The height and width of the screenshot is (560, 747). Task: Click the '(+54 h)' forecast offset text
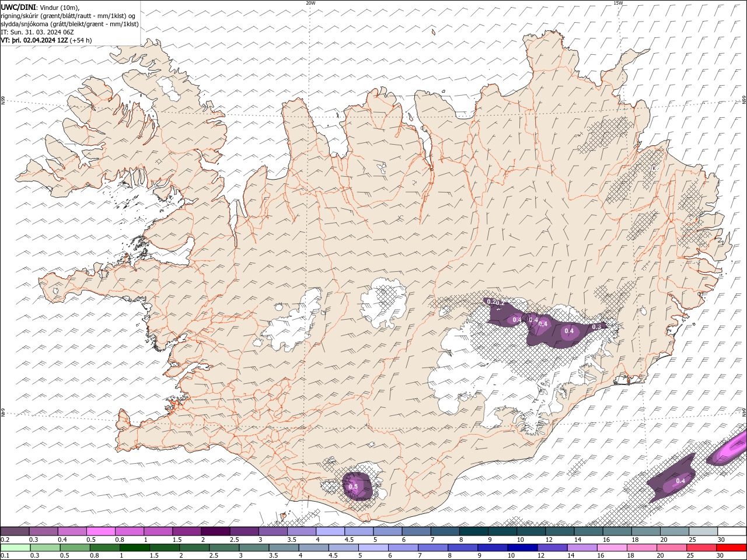click(x=81, y=40)
